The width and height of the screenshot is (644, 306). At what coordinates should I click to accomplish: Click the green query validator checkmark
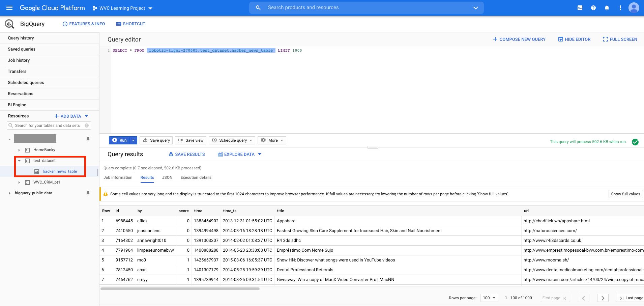click(635, 142)
